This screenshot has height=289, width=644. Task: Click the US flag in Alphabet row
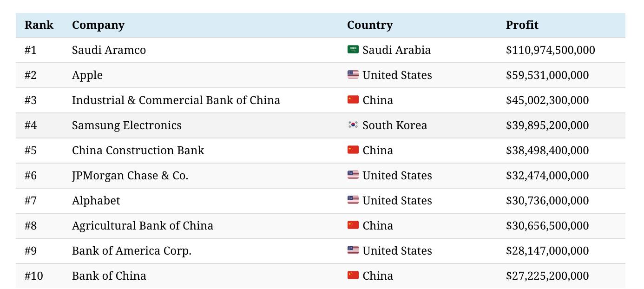(353, 200)
